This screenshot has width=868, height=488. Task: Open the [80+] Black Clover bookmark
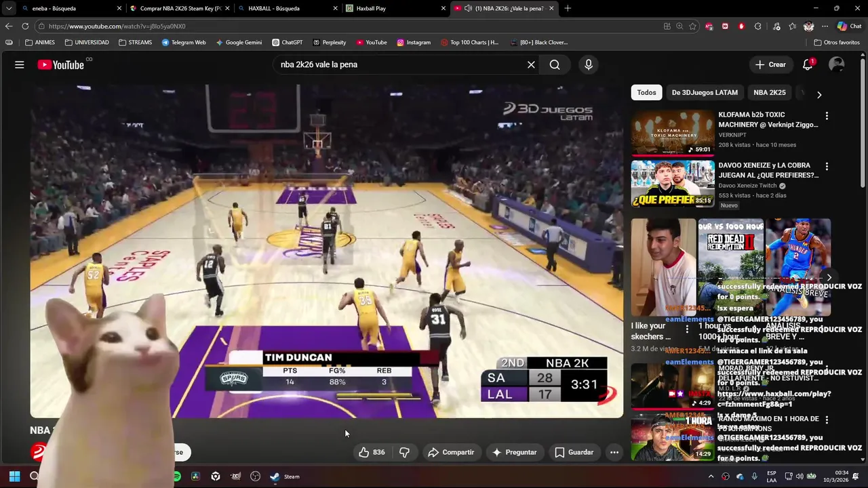538,42
